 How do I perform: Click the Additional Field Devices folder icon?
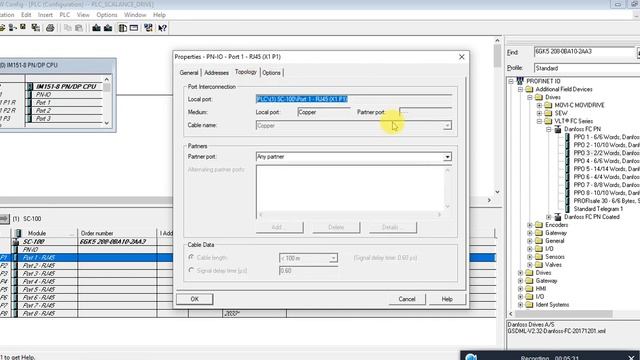[x=529, y=89]
